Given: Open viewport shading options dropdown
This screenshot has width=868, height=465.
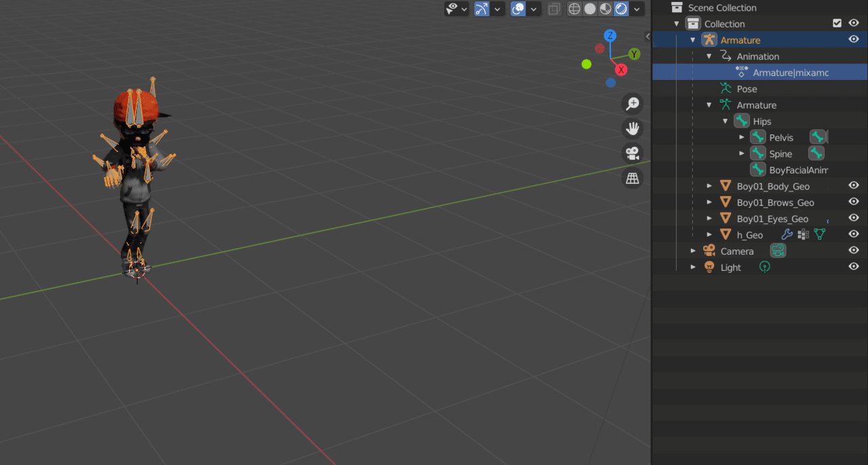Looking at the screenshot, I should coord(637,9).
